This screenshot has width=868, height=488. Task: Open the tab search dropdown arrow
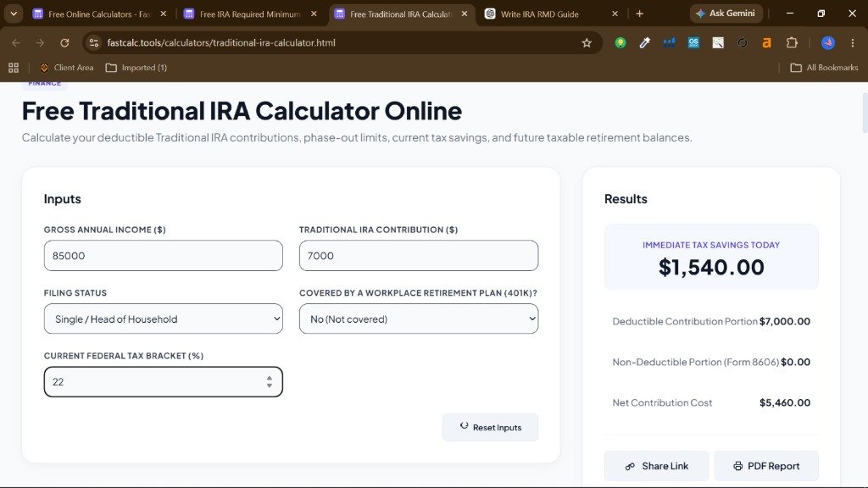click(14, 14)
